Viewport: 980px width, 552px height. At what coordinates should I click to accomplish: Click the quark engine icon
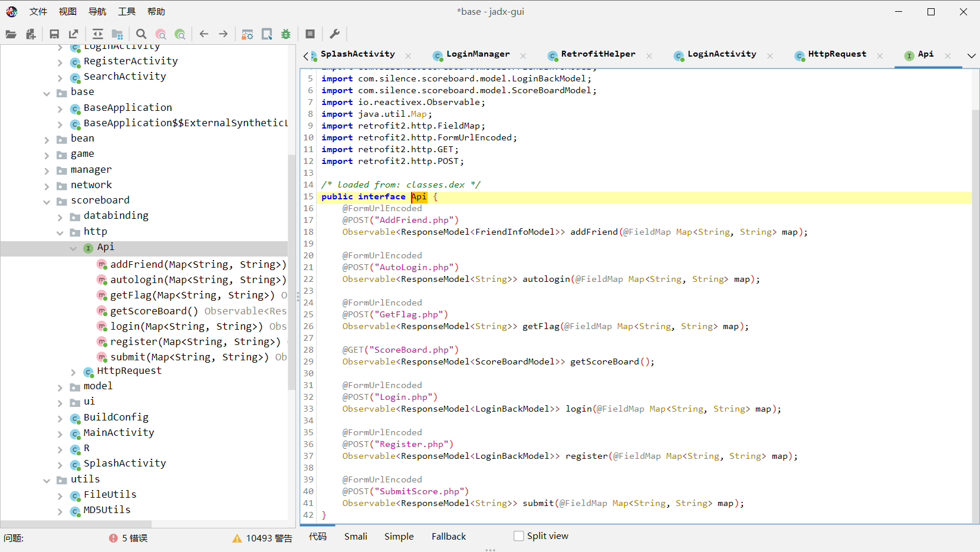pyautogui.click(x=267, y=34)
